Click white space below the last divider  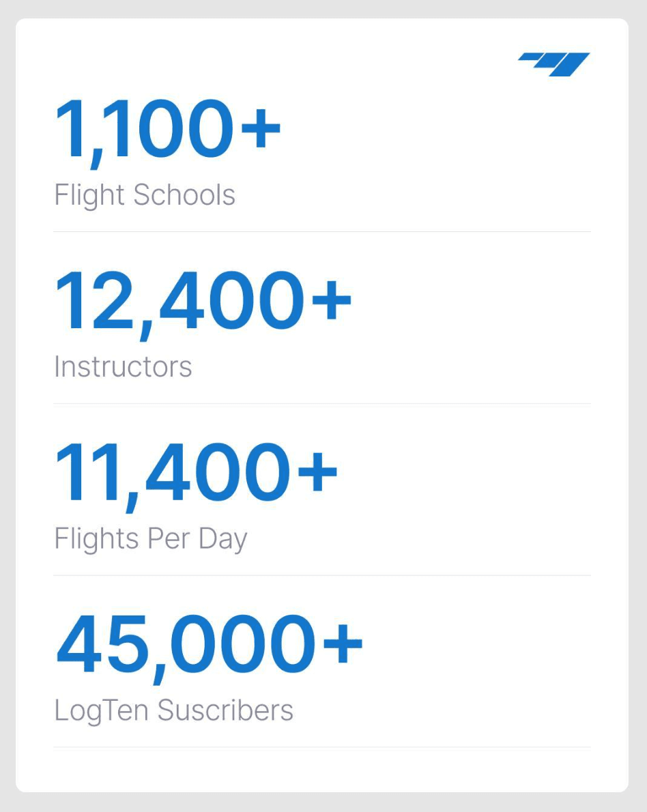tap(322, 770)
